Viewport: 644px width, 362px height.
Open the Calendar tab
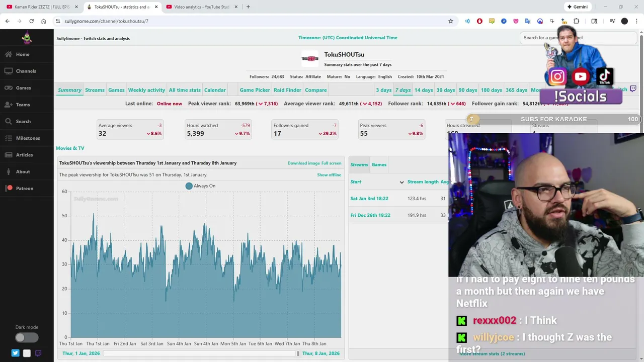(215, 90)
